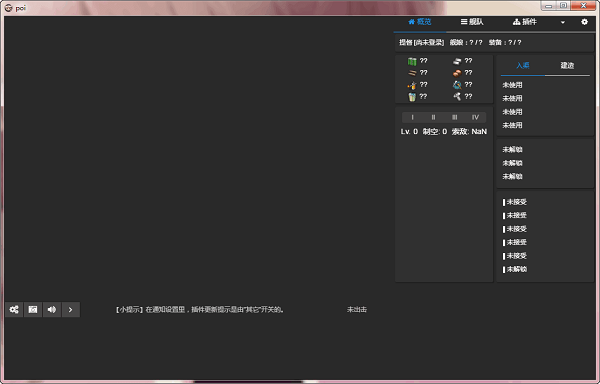Select the 概览 overview tab
This screenshot has height=384, width=600.
pyautogui.click(x=420, y=22)
